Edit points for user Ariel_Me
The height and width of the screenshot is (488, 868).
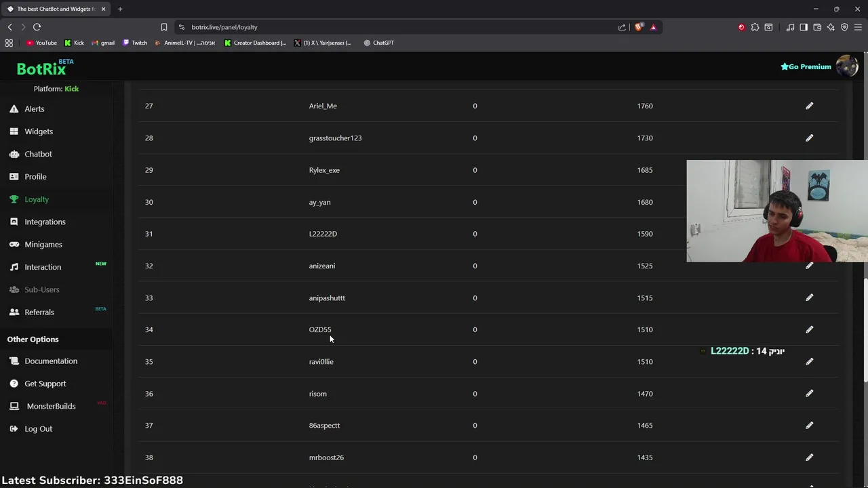click(809, 106)
